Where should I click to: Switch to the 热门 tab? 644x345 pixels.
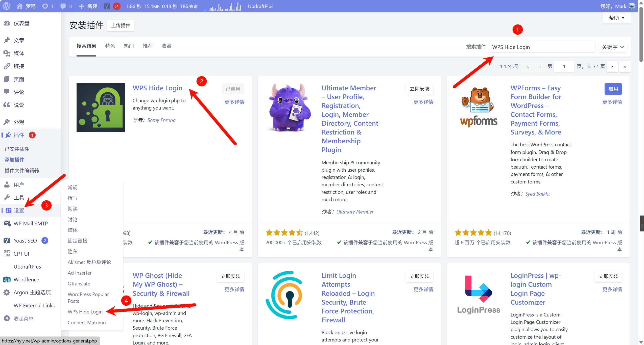pyautogui.click(x=129, y=46)
